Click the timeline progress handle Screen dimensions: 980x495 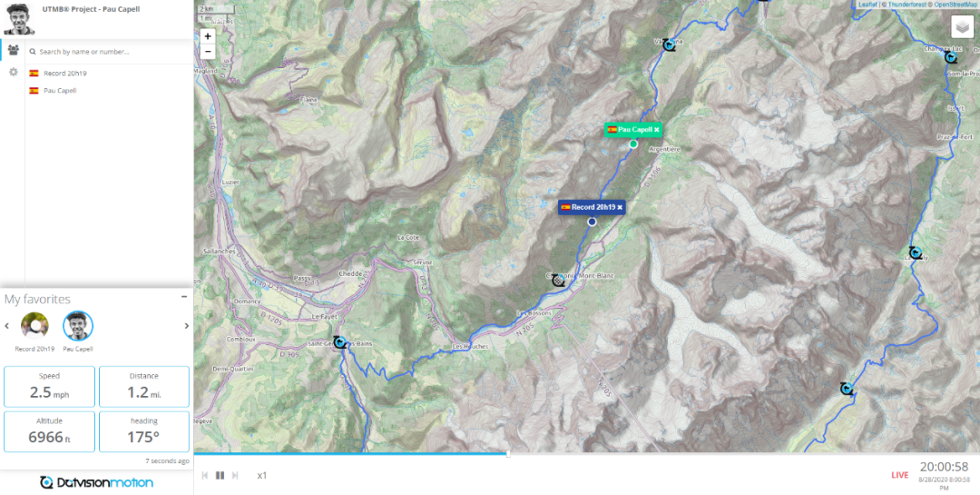[x=508, y=454]
